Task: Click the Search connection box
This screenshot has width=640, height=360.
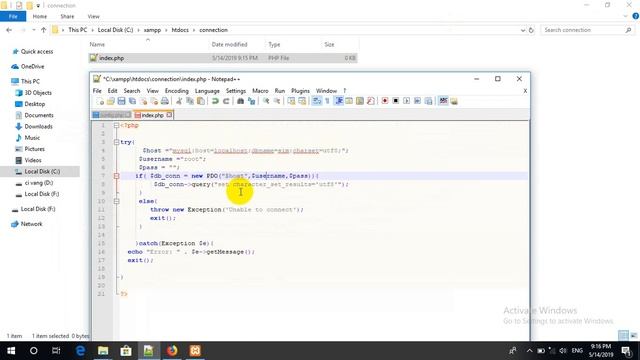Action: [x=588, y=30]
